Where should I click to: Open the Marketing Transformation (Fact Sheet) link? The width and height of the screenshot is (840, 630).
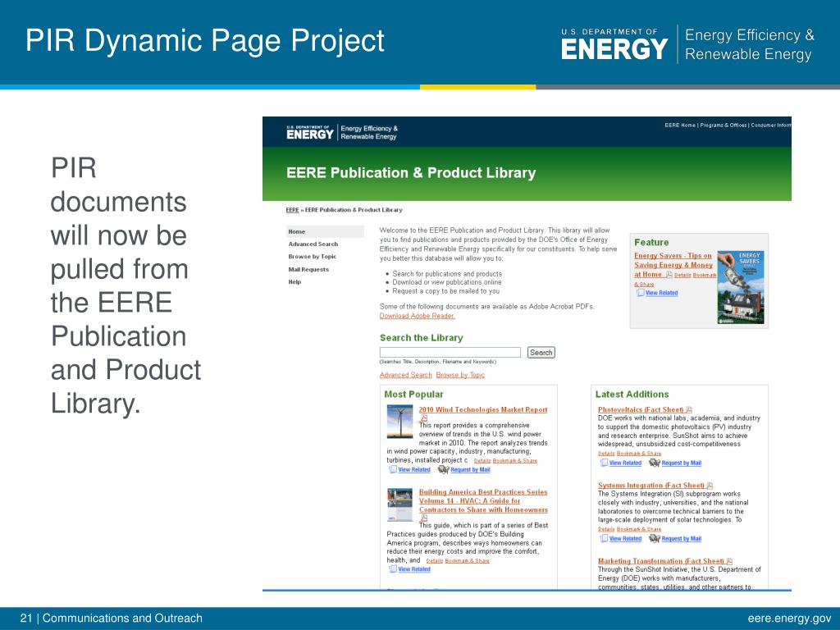660,561
